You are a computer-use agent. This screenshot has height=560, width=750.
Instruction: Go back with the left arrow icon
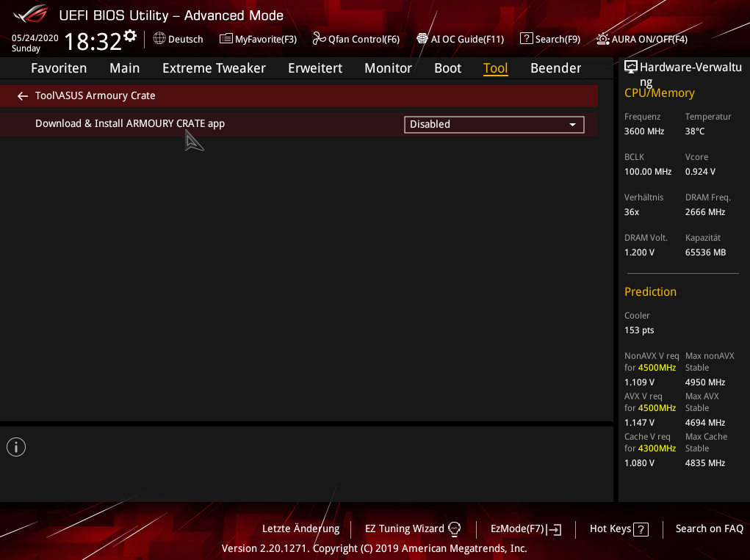coord(23,96)
